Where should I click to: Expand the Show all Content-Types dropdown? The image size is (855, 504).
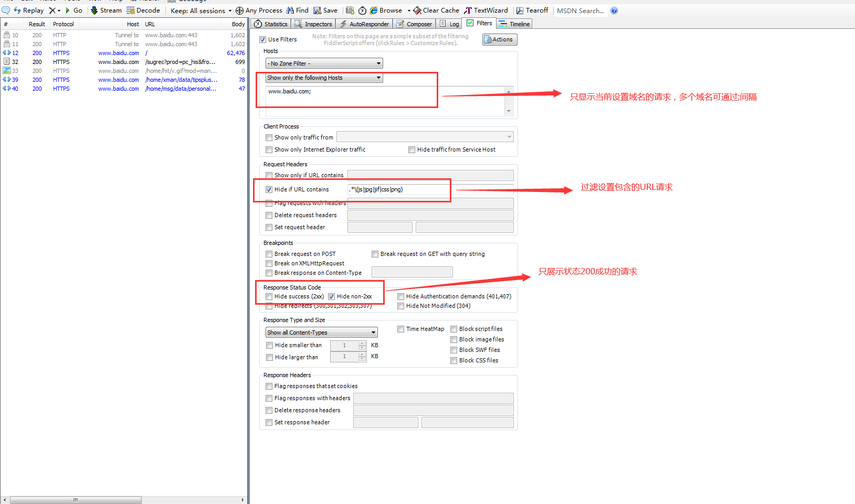(321, 333)
